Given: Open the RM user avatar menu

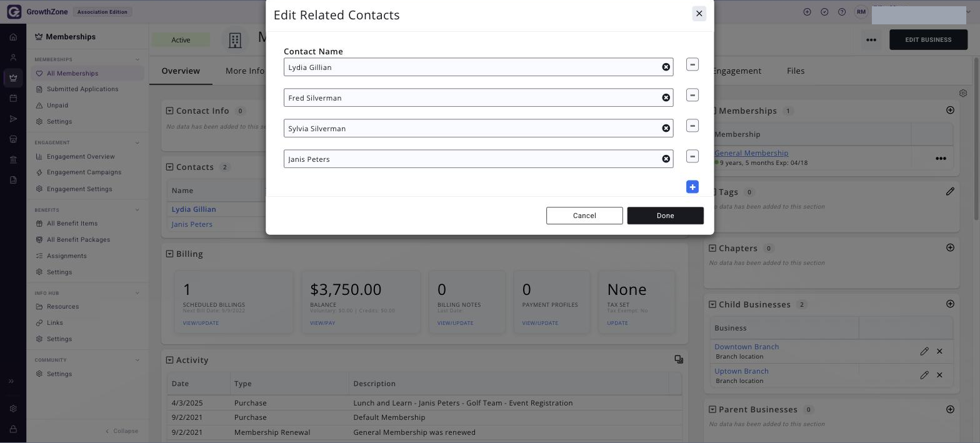Looking at the screenshot, I should [861, 12].
